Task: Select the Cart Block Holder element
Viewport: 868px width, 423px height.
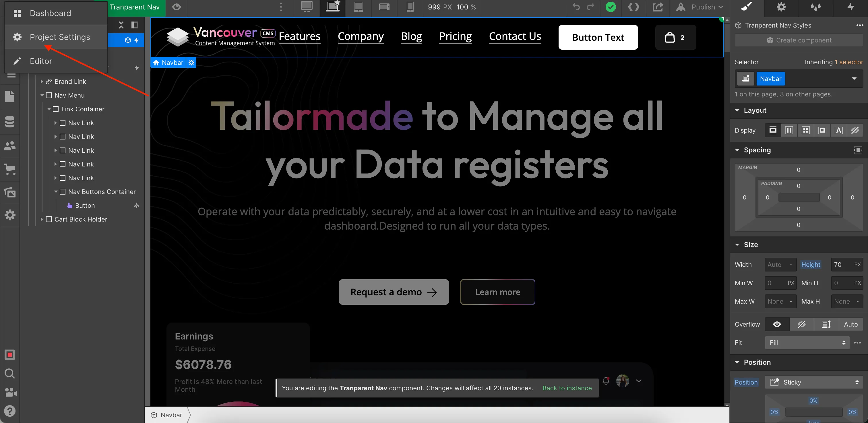Action: click(x=81, y=219)
